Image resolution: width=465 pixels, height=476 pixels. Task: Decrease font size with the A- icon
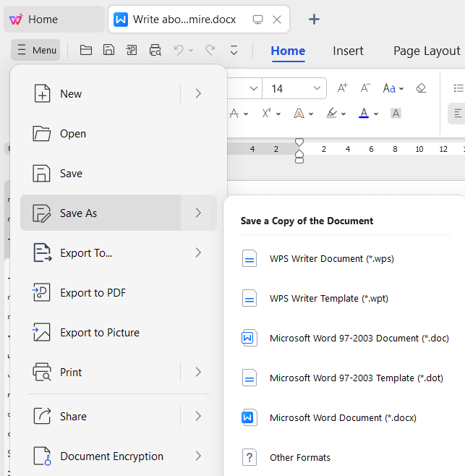click(x=365, y=88)
